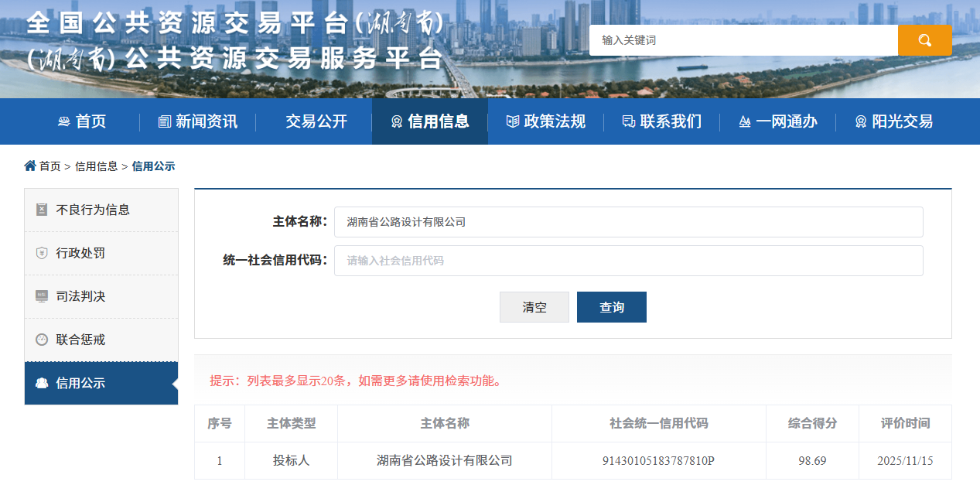The image size is (980, 485).
Task: Click the home icon in the breadcrumb
Action: (x=29, y=166)
